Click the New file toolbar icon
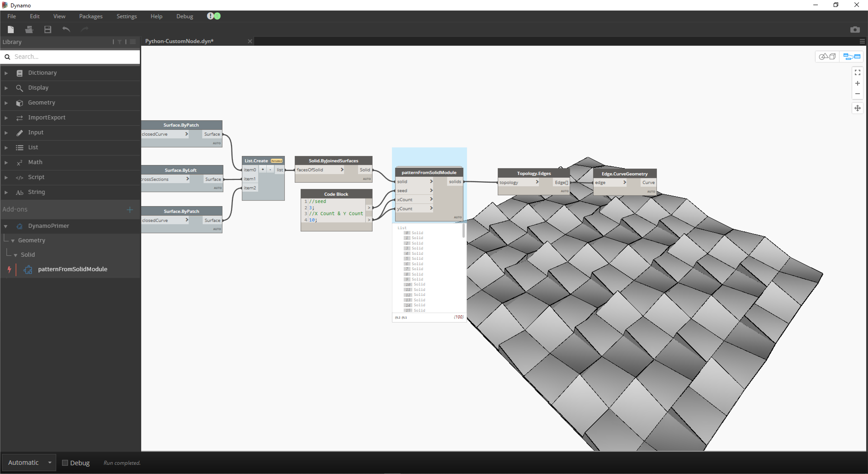Viewport: 868px width, 474px height. [x=11, y=30]
